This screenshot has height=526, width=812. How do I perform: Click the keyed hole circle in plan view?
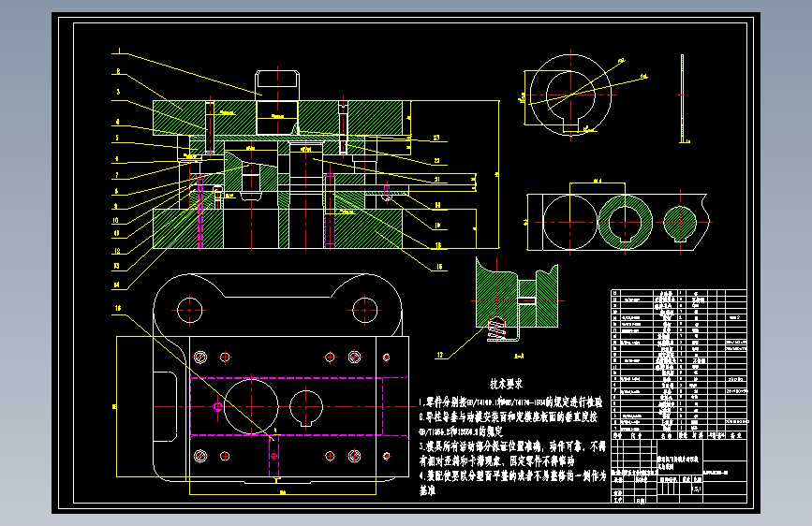click(x=306, y=408)
